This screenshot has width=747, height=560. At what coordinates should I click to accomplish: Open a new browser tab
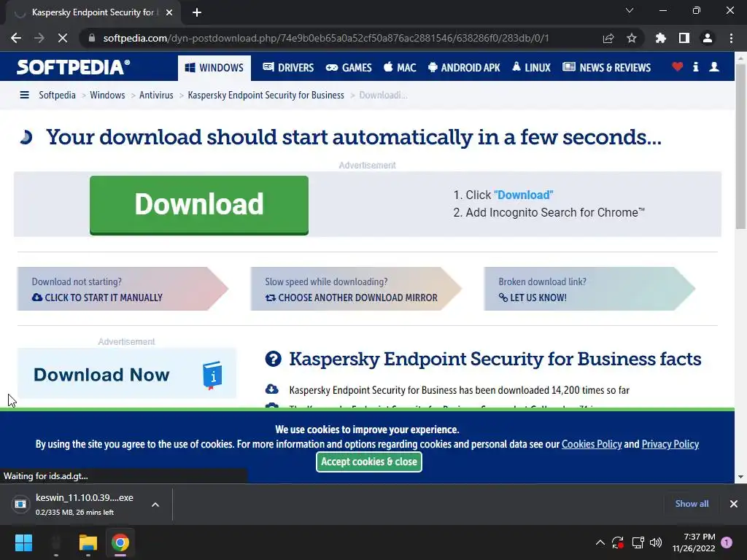[x=197, y=12]
